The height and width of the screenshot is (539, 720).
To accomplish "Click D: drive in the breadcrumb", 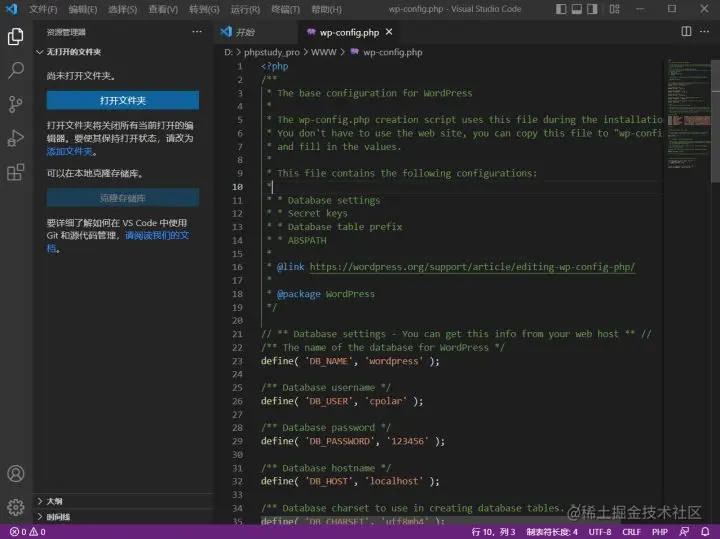I will coord(228,52).
